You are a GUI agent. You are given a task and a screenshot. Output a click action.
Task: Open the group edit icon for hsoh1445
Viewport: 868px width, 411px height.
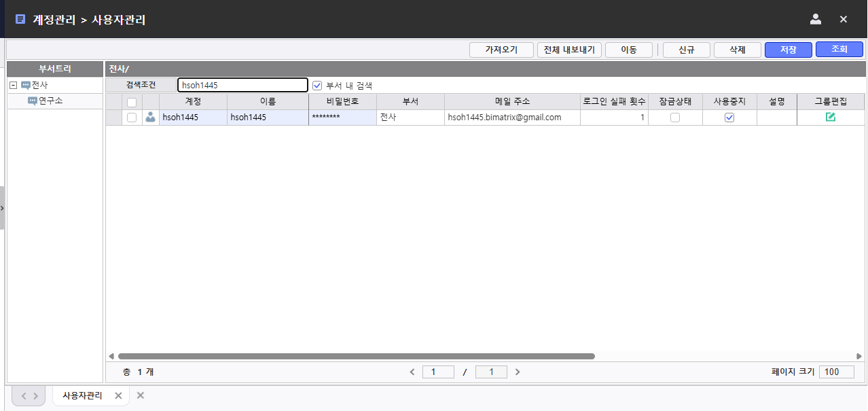[830, 118]
